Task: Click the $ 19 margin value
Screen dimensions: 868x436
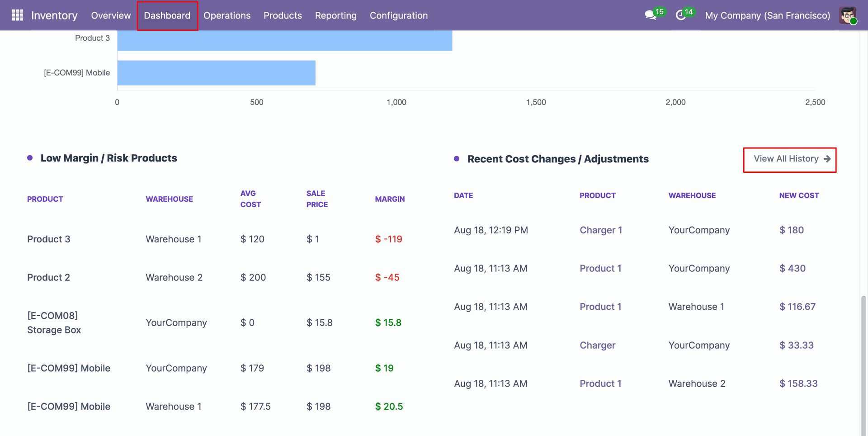Action: click(384, 368)
